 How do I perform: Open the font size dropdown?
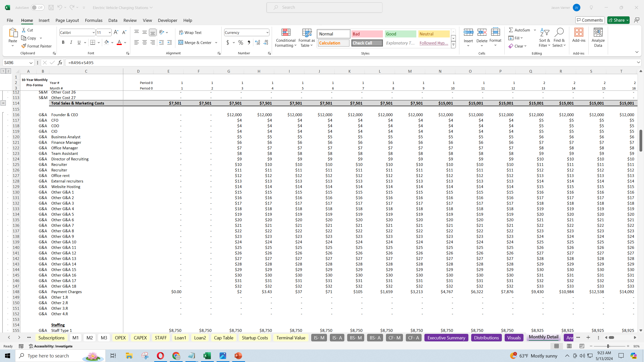[x=110, y=32]
